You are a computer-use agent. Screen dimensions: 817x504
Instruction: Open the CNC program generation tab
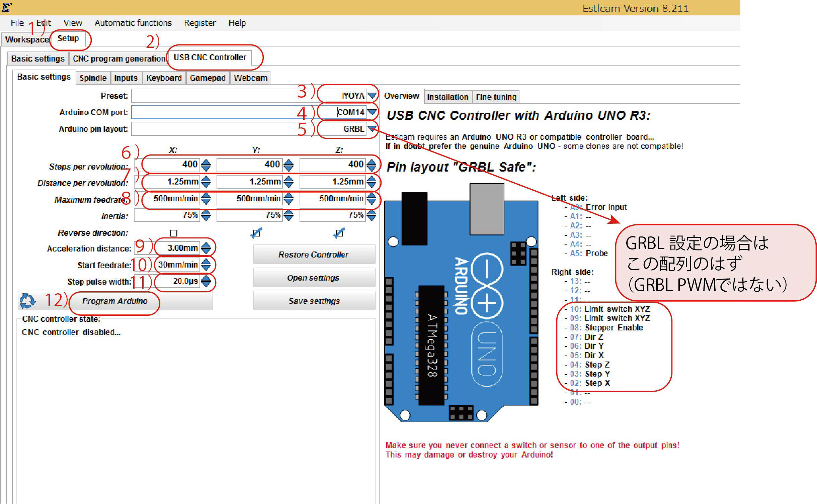[119, 59]
